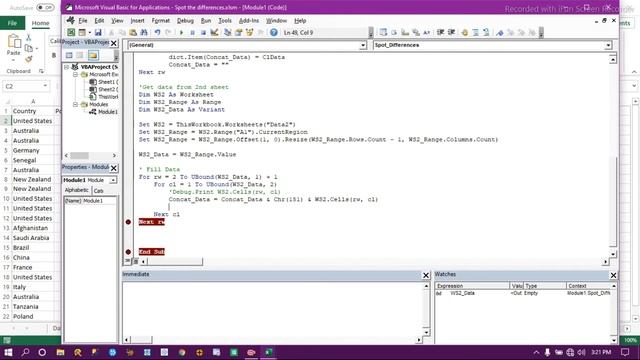This screenshot has height=360, width=640.
Task: Click the View Microsoft Excel toolbar icon
Action: tap(71, 32)
